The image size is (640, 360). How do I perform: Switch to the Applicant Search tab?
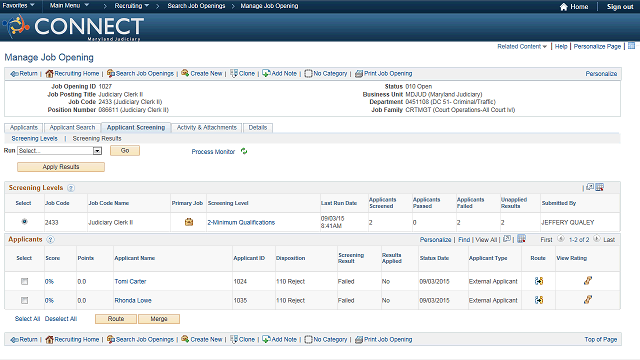pos(72,127)
